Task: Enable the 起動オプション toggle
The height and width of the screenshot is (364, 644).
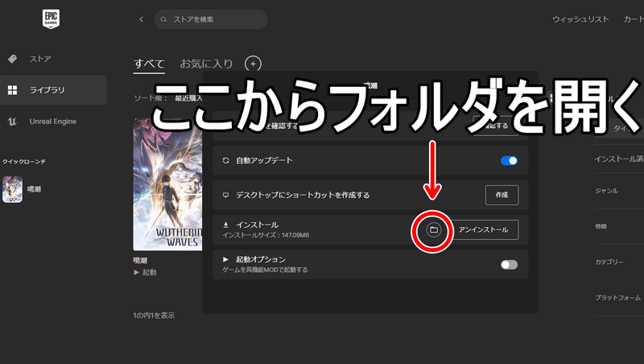Action: coord(509,264)
